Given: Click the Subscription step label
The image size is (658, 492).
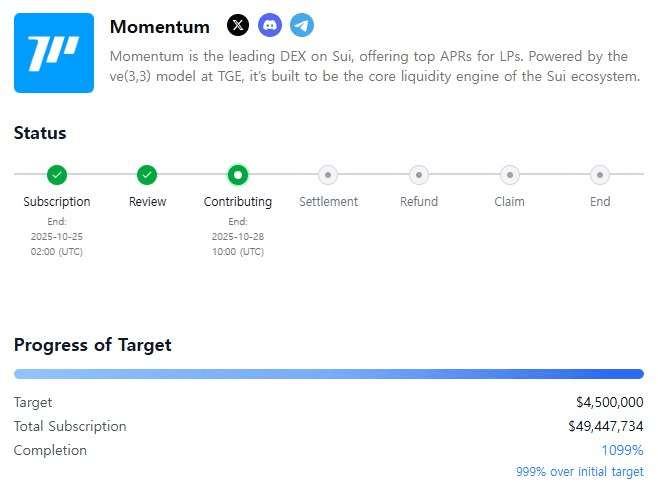Looking at the screenshot, I should 57,202.
